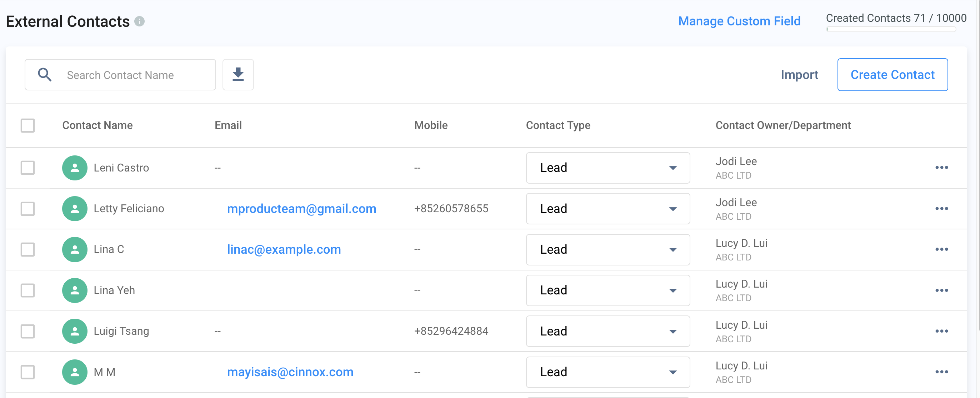Viewport: 980px width, 398px height.
Task: Click the info icon beside External Contacts
Action: click(x=140, y=21)
